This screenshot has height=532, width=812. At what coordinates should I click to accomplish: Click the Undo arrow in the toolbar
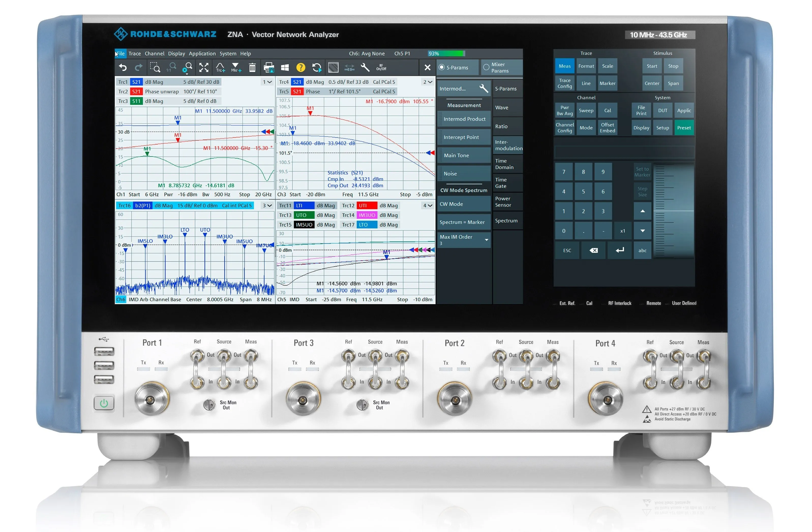tap(123, 68)
